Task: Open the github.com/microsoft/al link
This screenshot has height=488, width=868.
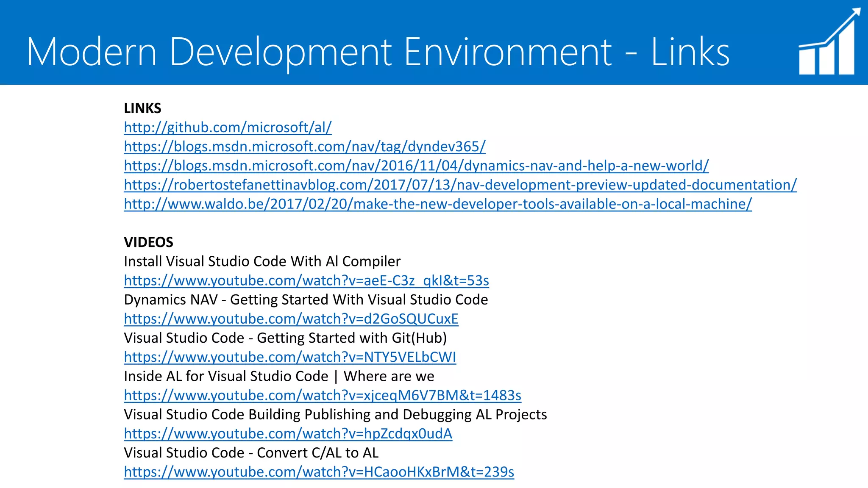Action: [x=228, y=128]
